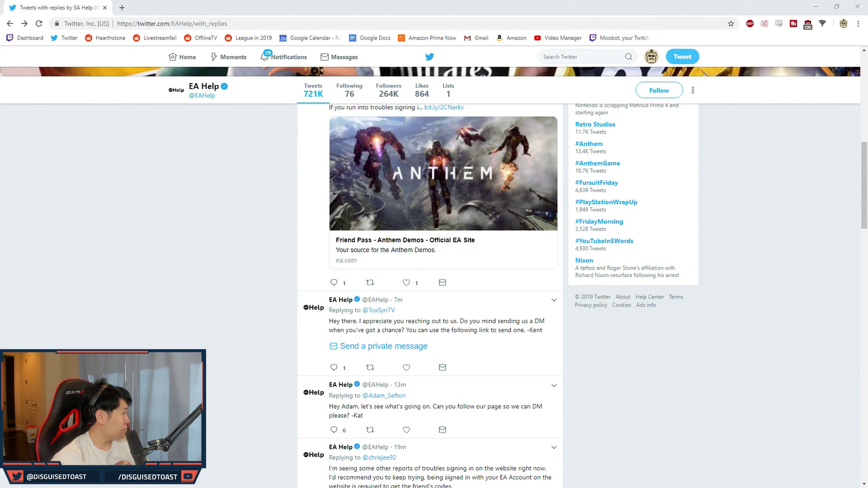The height and width of the screenshot is (488, 868).
Task: Like the reply to @ToxSynTV
Action: point(406,367)
